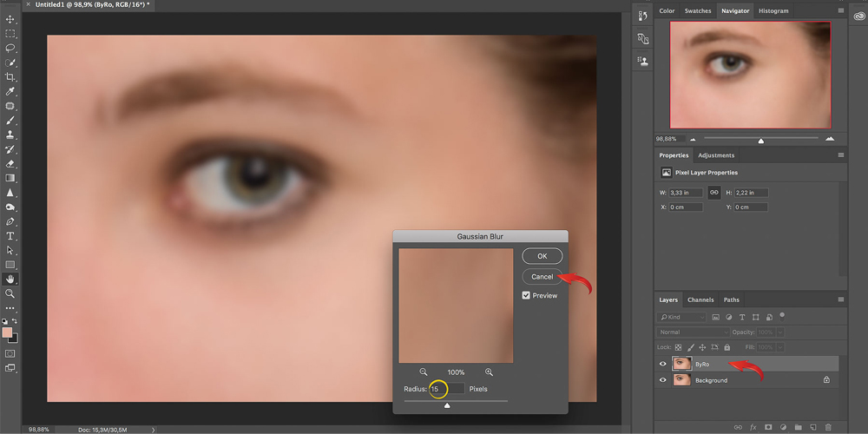Click OK in Gaussian Blur dialog
This screenshot has width=868, height=434.
click(x=542, y=256)
